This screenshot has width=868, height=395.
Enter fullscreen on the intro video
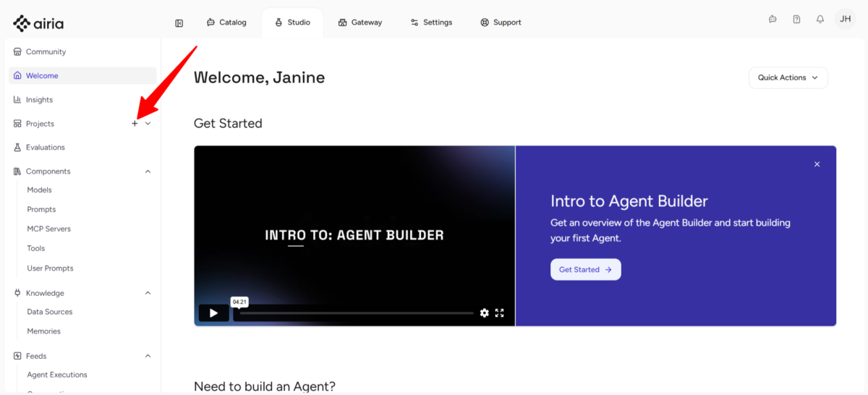pos(499,313)
